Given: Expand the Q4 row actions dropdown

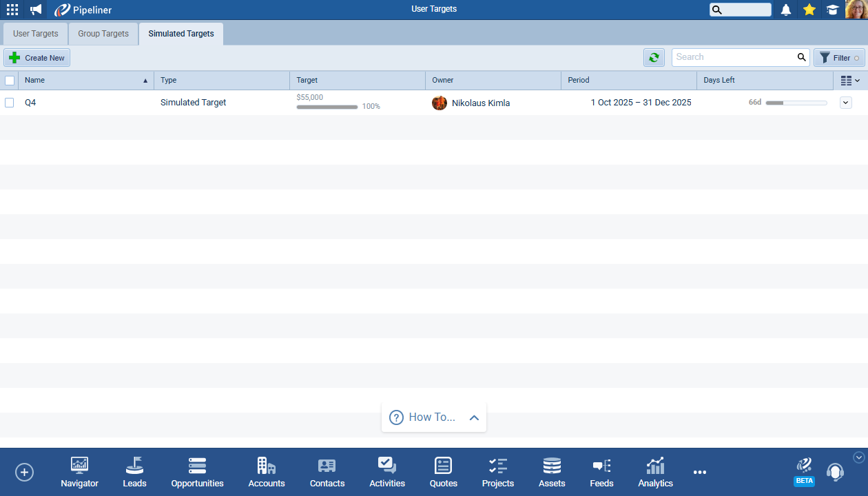Looking at the screenshot, I should (846, 103).
